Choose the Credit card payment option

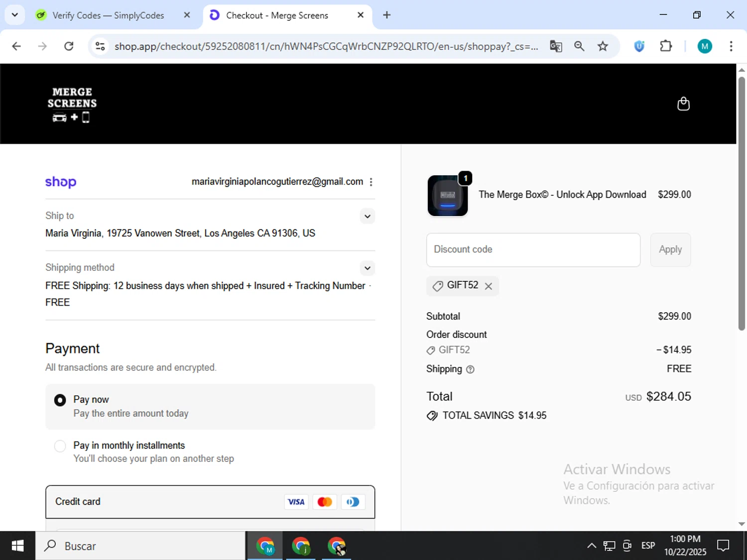coord(210,502)
